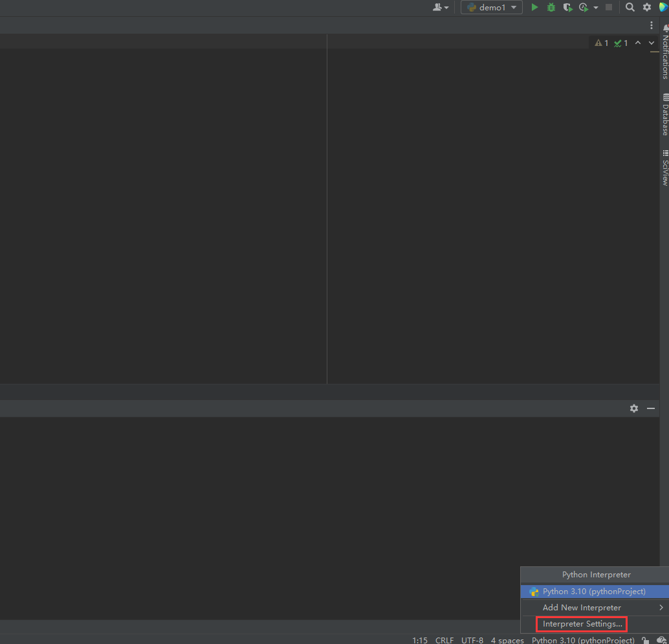Image resolution: width=669 pixels, height=644 pixels.
Task: Open Search Everywhere magnifier
Action: [630, 7]
